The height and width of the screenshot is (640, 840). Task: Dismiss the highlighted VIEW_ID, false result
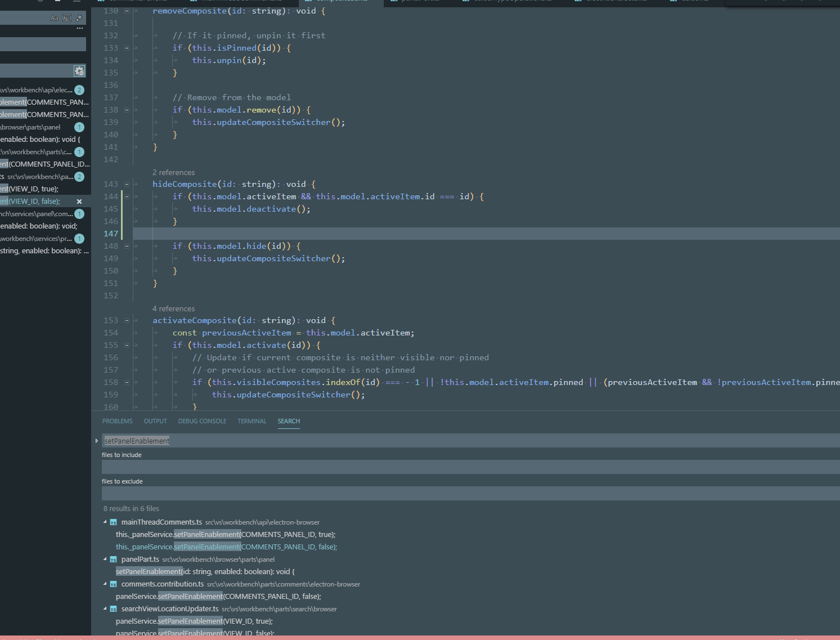(x=79, y=202)
